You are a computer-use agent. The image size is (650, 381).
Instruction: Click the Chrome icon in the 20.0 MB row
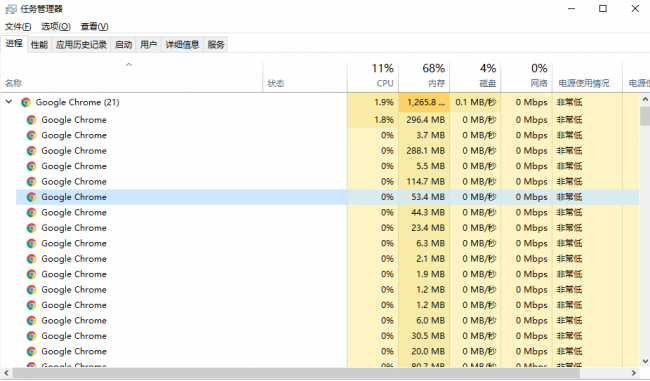[32, 352]
